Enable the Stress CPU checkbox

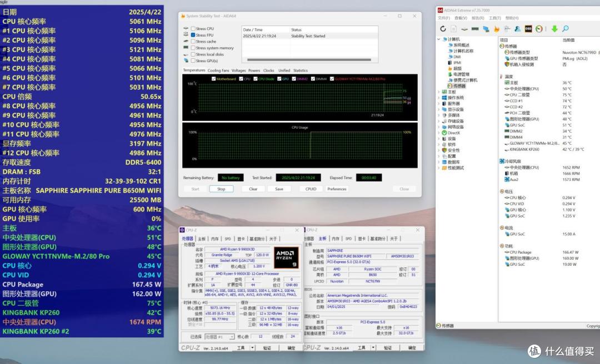coord(193,29)
